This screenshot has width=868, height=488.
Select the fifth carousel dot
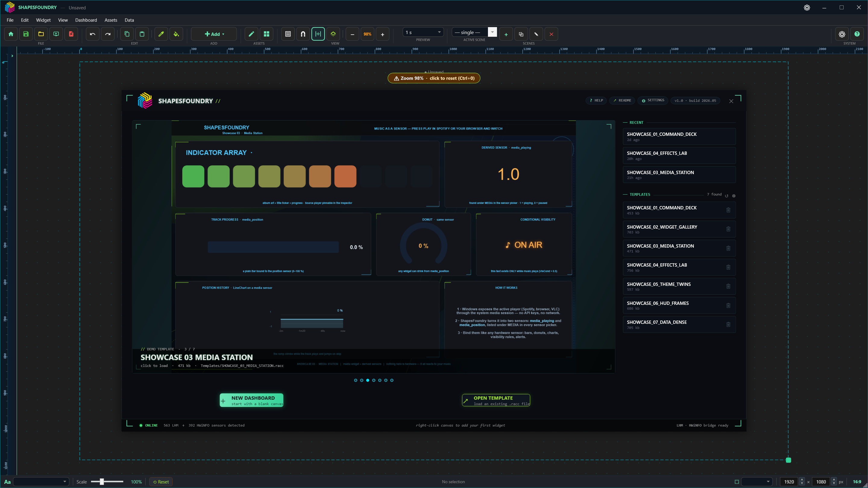pos(380,380)
